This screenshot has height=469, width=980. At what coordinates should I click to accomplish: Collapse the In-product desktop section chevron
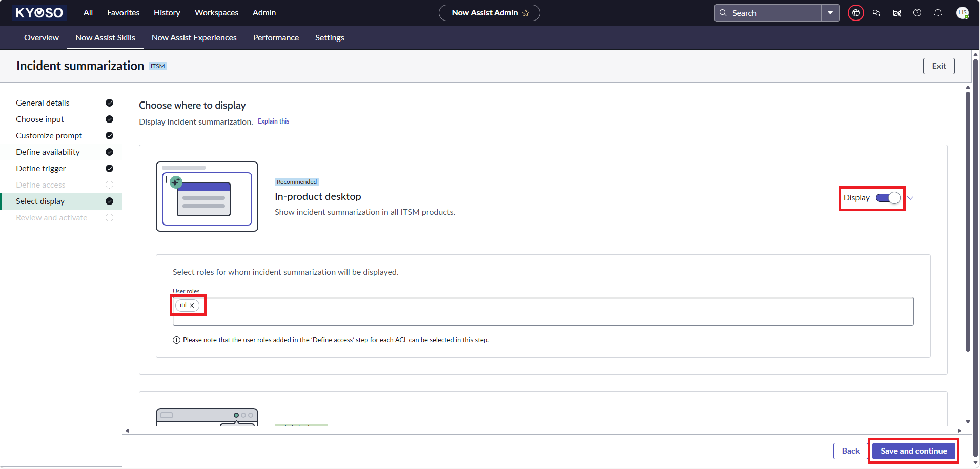pyautogui.click(x=910, y=198)
